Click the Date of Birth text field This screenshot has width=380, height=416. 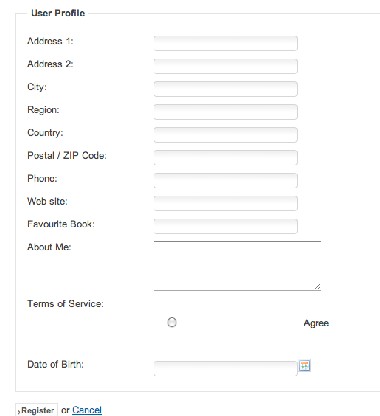[225, 368]
